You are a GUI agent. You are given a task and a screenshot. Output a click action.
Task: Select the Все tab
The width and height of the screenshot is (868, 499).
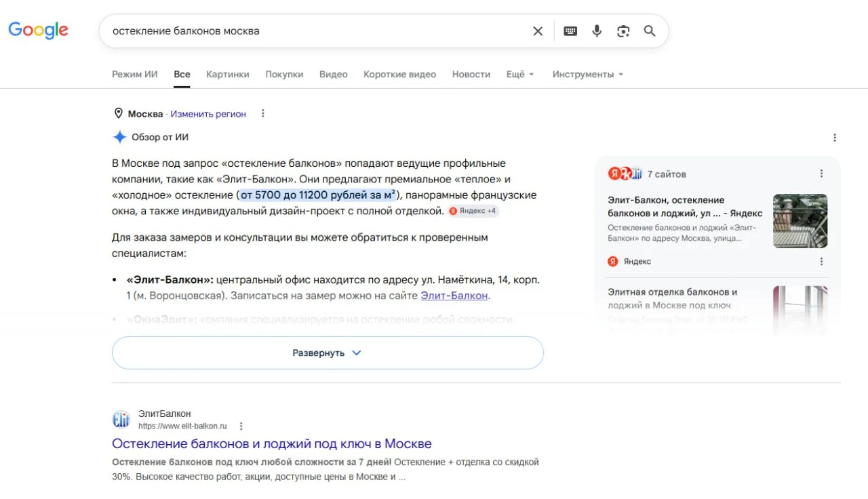182,75
